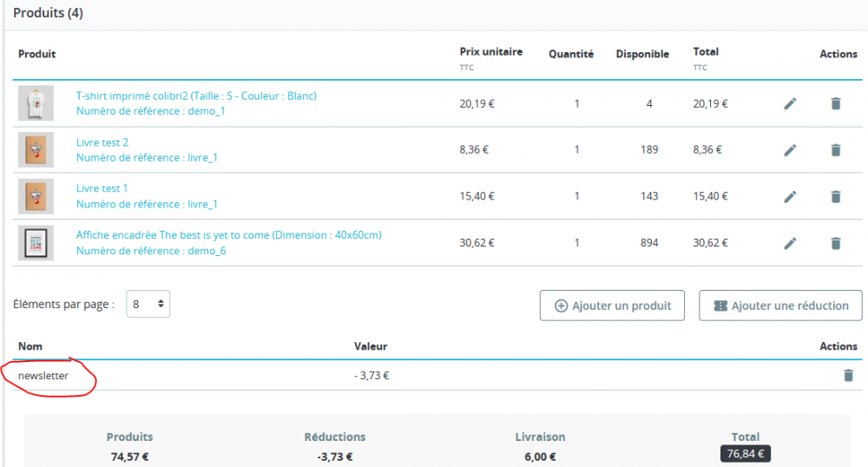Click the newsletter discount name
Image resolution: width=868 pixels, height=467 pixels.
pos(43,375)
